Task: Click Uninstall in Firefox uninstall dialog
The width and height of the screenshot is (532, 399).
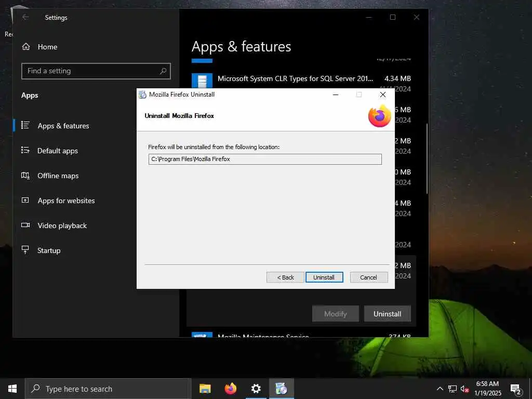Action: coord(324,277)
